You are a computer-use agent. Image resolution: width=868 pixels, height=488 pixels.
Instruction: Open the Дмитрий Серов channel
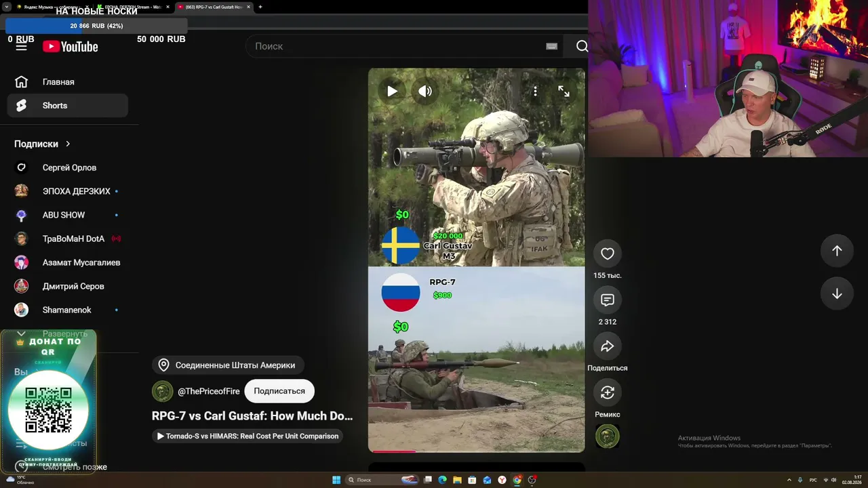tap(68, 286)
